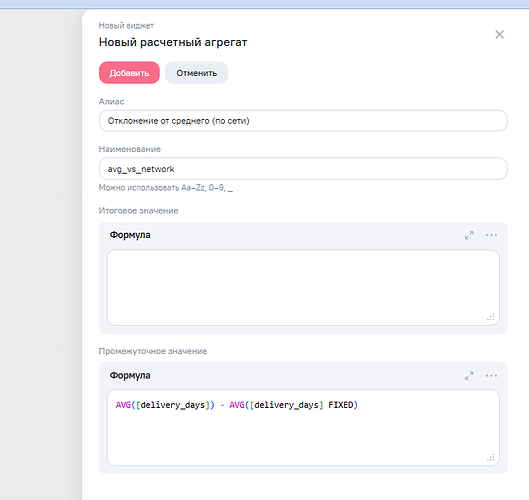Viewport: 529px width, 500px height.
Task: Click the Отменить button
Action: pyautogui.click(x=196, y=73)
